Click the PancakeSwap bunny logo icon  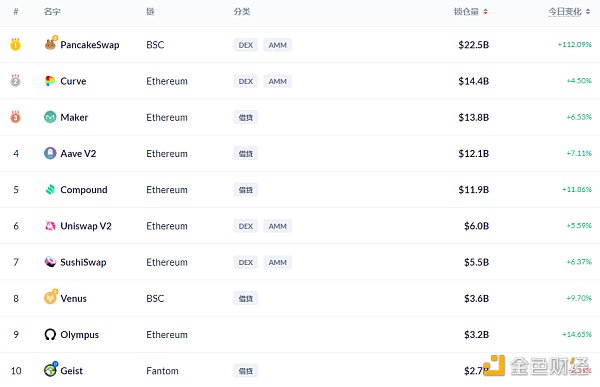[x=51, y=44]
